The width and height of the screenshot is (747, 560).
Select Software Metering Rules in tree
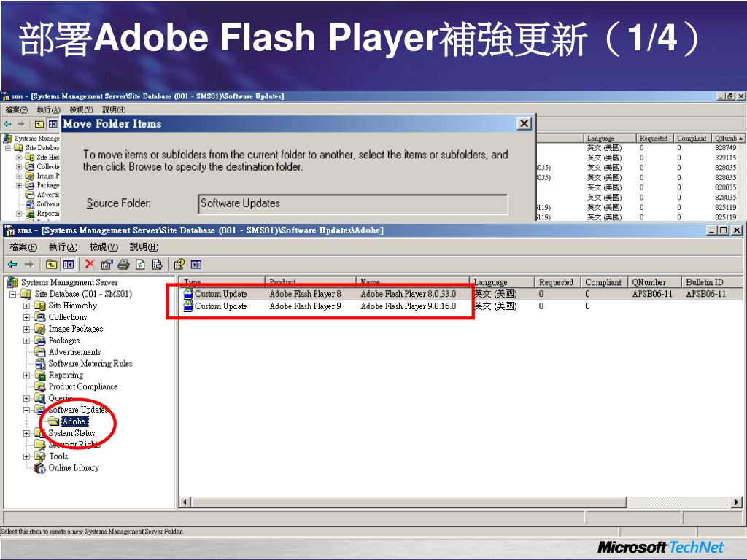click(90, 364)
